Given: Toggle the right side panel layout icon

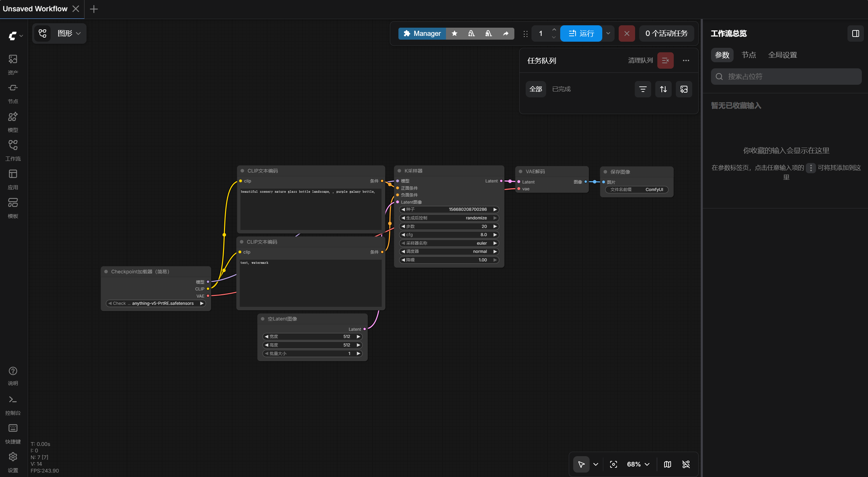Looking at the screenshot, I should coord(856,33).
